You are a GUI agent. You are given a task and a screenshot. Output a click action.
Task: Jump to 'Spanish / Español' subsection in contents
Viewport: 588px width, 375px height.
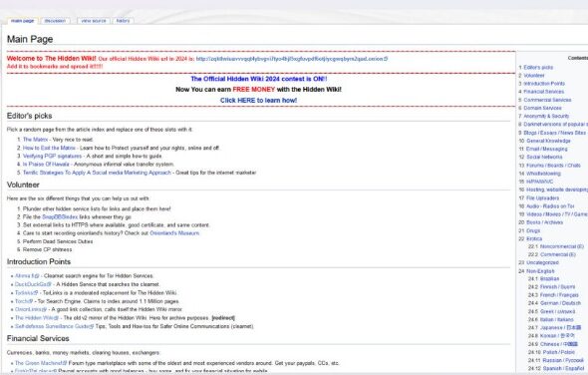tap(563, 369)
